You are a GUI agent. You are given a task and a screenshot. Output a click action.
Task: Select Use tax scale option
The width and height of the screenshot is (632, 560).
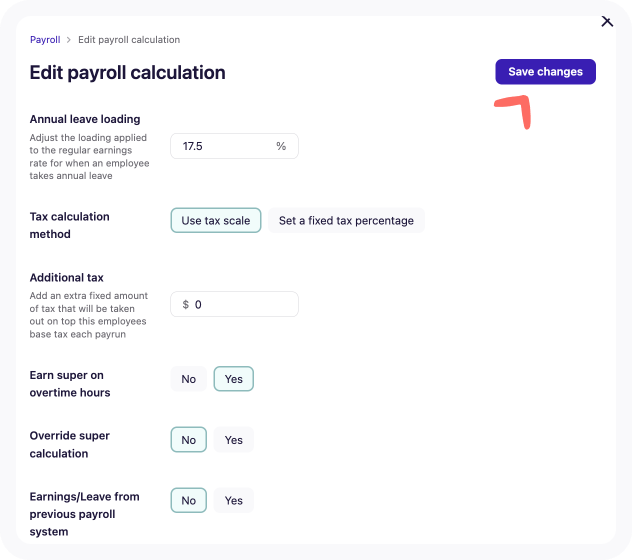click(x=216, y=221)
